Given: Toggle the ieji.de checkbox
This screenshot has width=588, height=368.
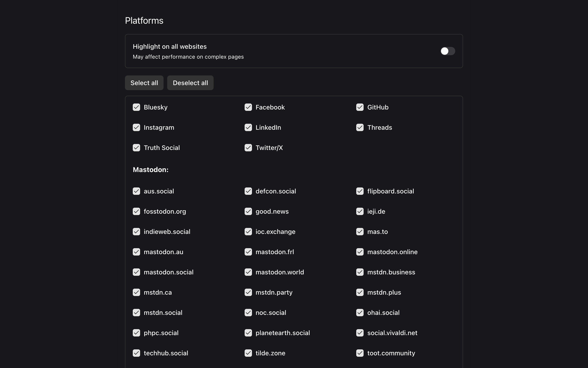Looking at the screenshot, I should click(360, 211).
